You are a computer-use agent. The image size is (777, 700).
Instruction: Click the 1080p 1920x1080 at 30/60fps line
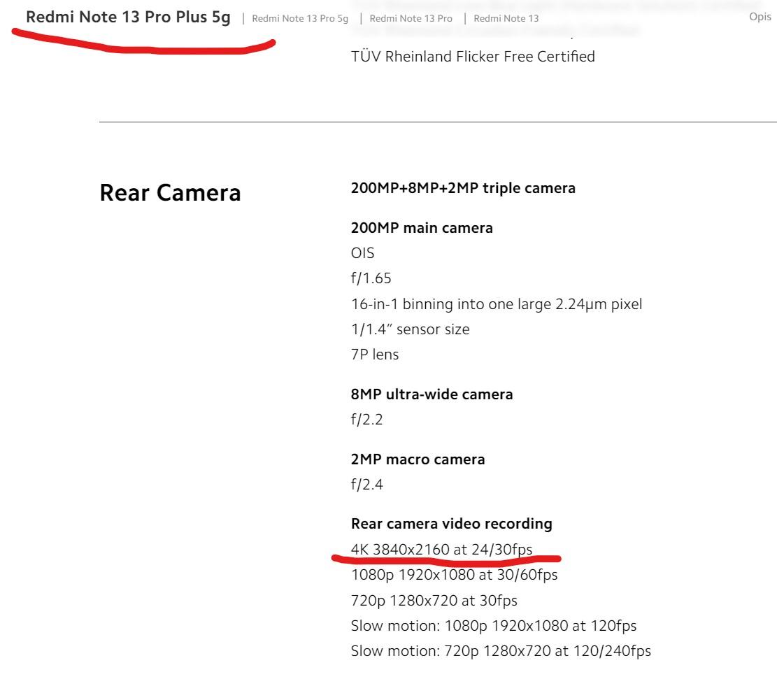(454, 575)
